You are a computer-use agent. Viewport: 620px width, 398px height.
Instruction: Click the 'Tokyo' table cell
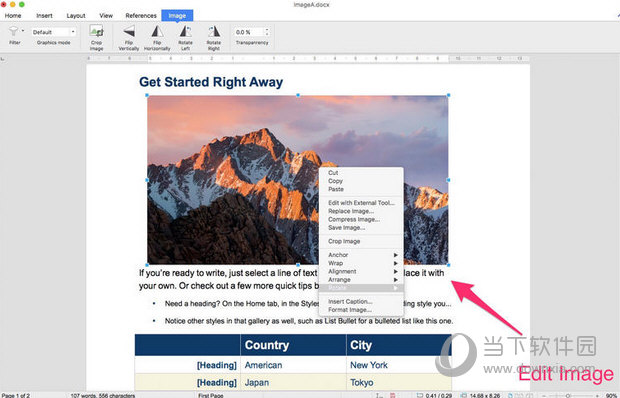tap(399, 382)
